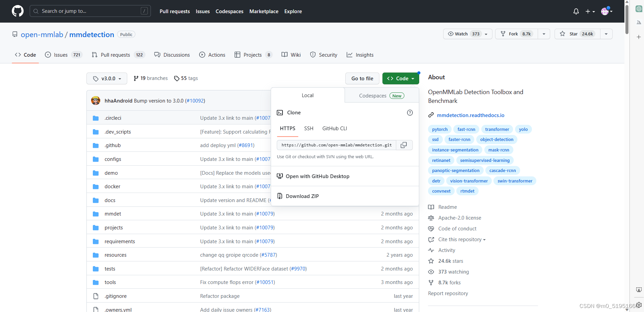
Task: Click the browser sidebar add plus icon
Action: (639, 37)
